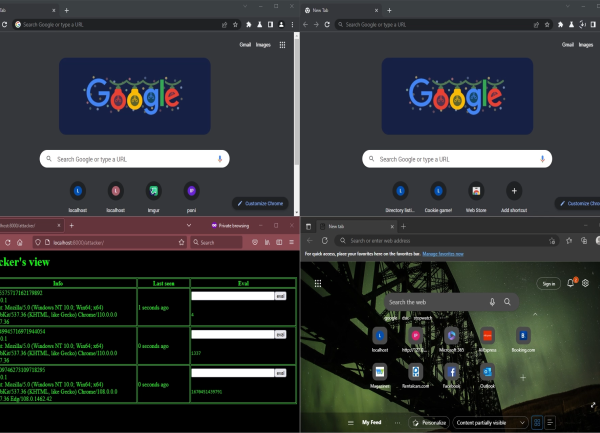Go forward in the top-right Chrome window
This screenshot has width=600, height=433.
316,24
